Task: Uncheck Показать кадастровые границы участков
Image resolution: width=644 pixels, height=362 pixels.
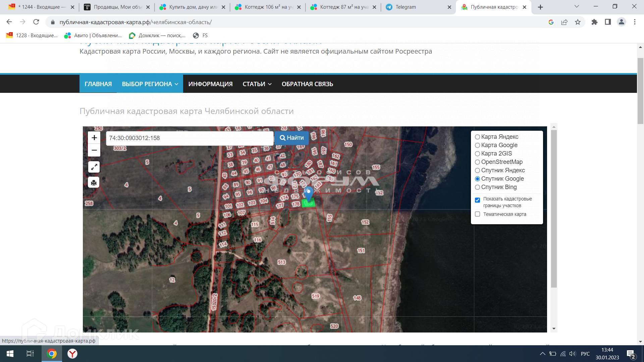Action: click(x=477, y=200)
